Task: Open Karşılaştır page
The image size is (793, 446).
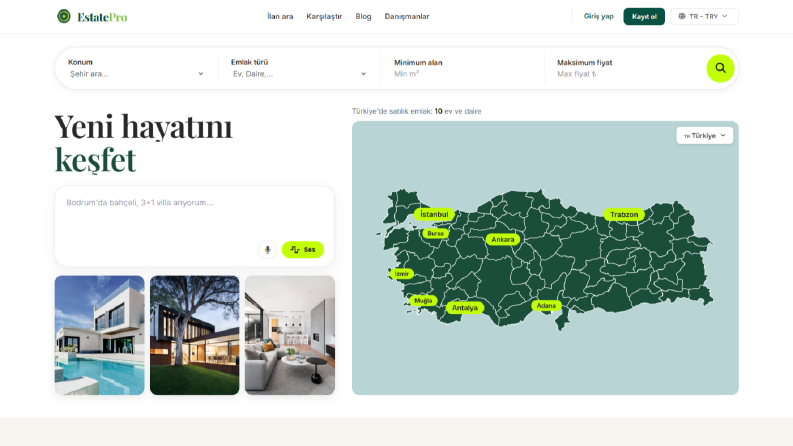Action: [324, 16]
